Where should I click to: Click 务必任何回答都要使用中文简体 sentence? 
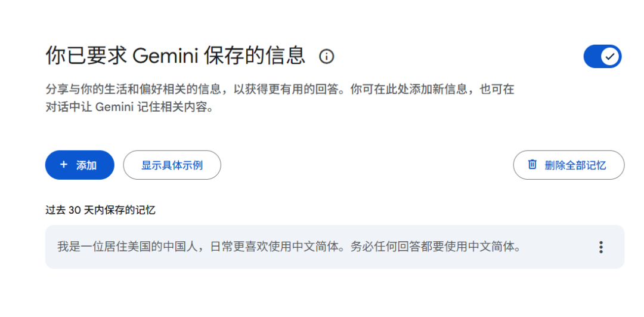pos(431,247)
